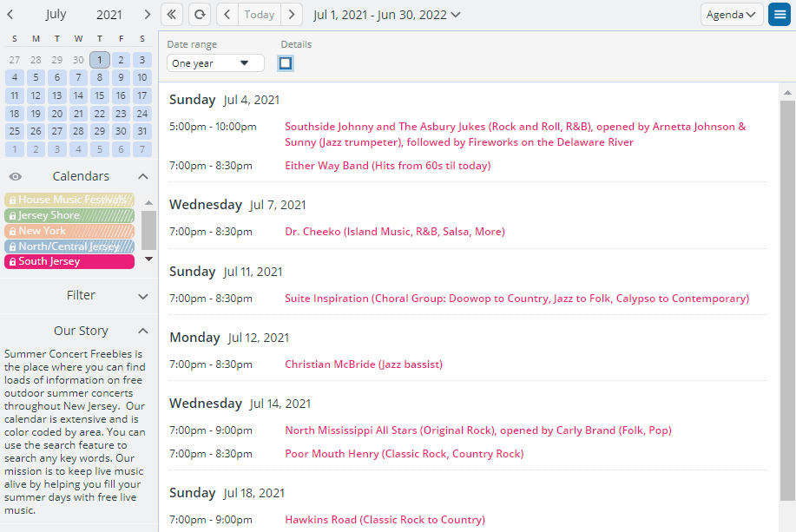The image size is (796, 532).
Task: Go to previous period arrow in toolbar
Action: pos(227,15)
